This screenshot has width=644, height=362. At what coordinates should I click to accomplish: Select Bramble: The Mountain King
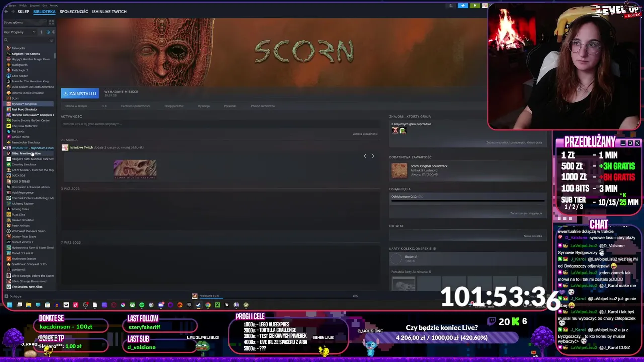[x=30, y=81]
